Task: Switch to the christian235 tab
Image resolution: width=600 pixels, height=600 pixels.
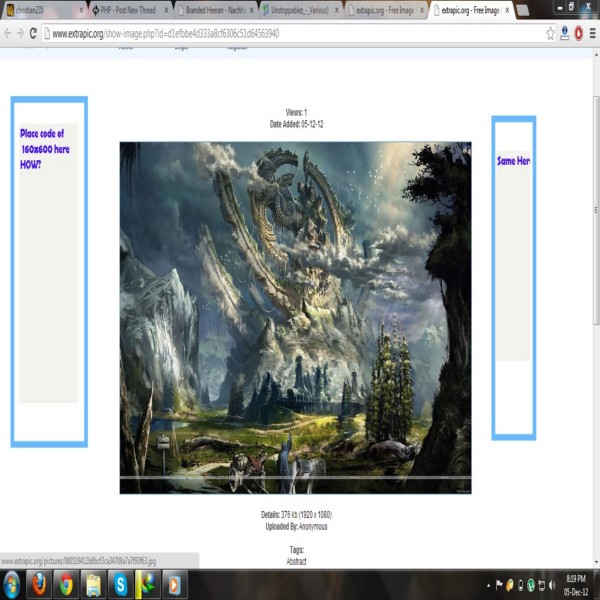Action: point(44,11)
